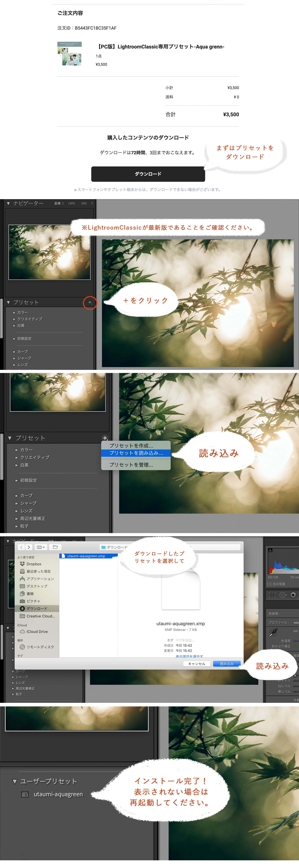Open Creative Cloud... in the file dialog sidebar
The image size is (299, 868).
point(37,616)
